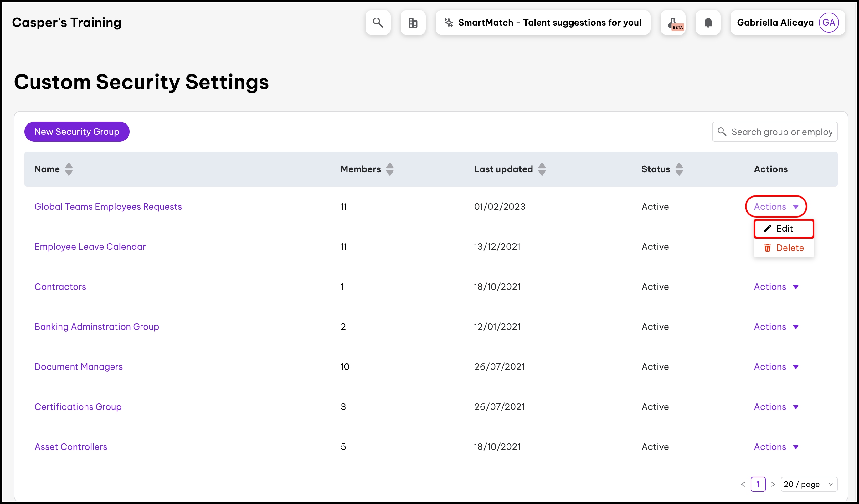Open the company building icon button
This screenshot has width=859, height=504.
coord(413,23)
